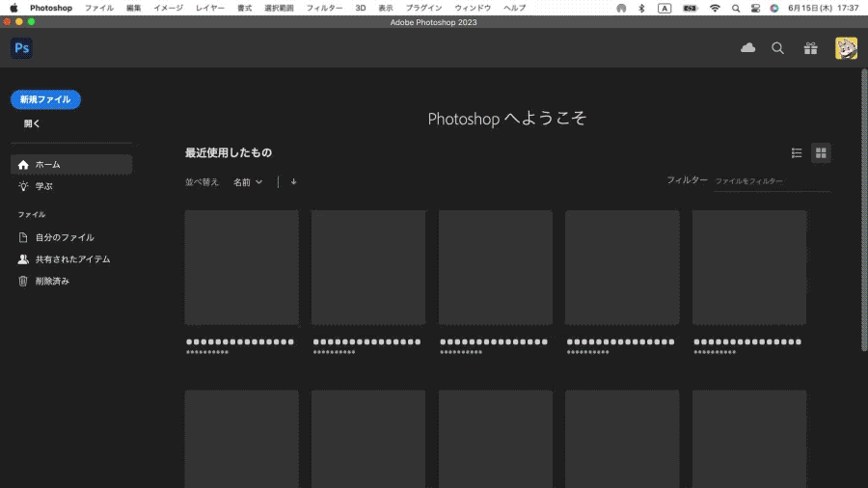Reverse sort order with arrow icon

(x=293, y=182)
